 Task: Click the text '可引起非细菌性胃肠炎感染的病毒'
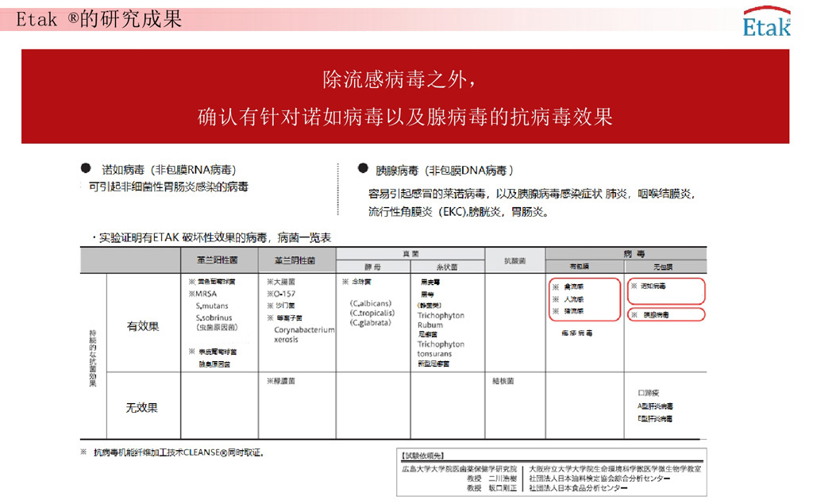[168, 187]
